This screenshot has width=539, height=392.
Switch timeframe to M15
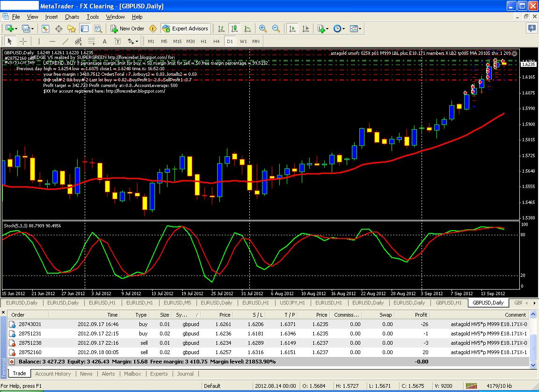[x=177, y=41]
